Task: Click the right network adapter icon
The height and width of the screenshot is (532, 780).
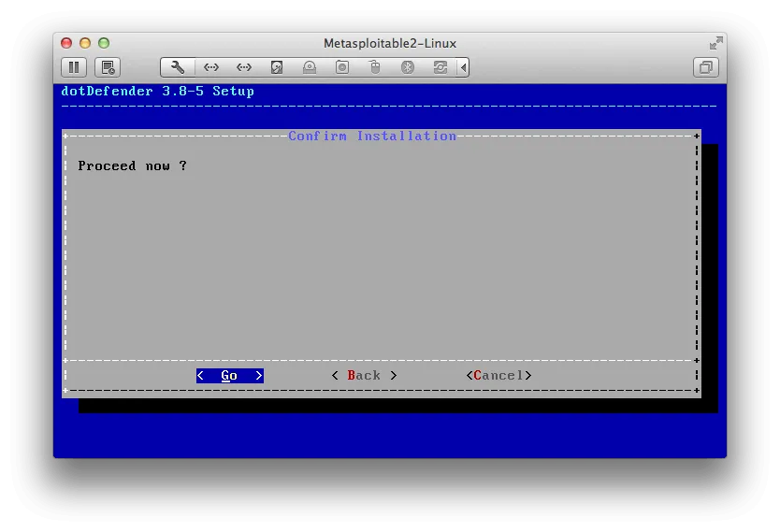Action: coord(244,67)
